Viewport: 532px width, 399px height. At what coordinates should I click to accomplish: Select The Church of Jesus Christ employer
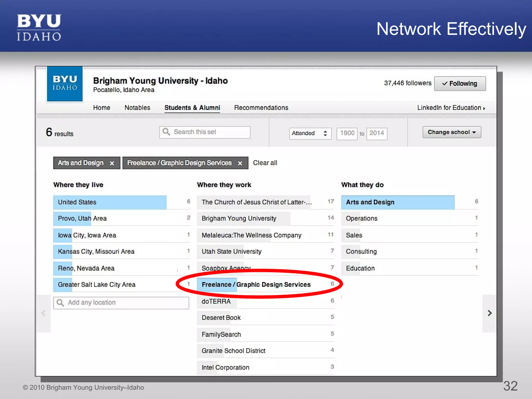click(x=265, y=202)
